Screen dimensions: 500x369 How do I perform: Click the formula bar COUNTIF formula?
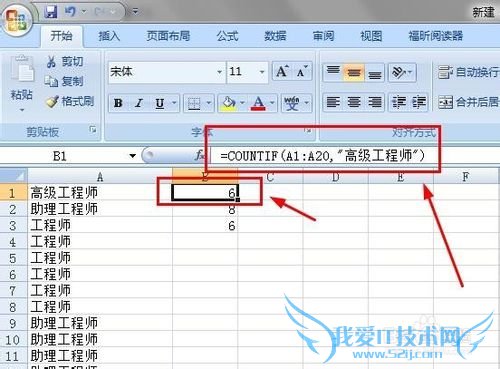[x=323, y=156]
